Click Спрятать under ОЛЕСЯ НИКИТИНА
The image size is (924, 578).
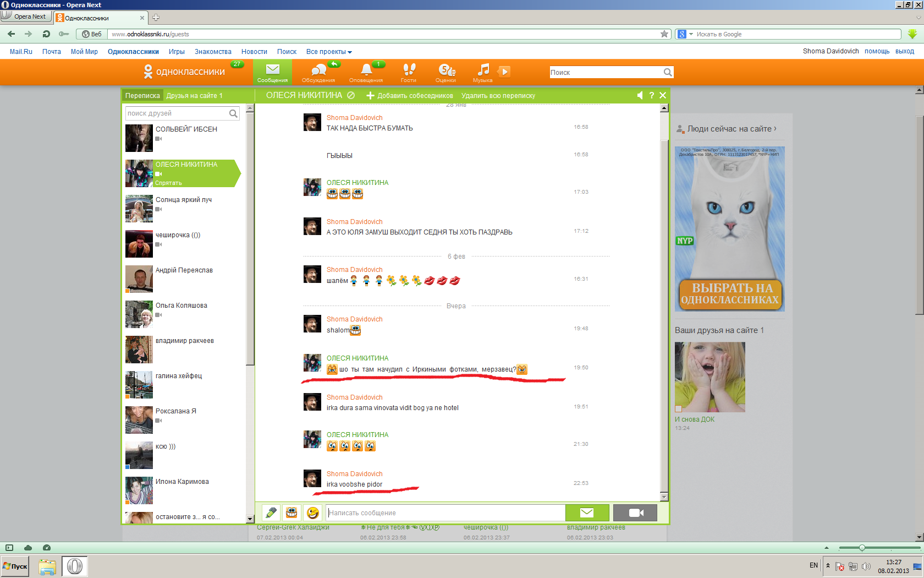click(168, 183)
